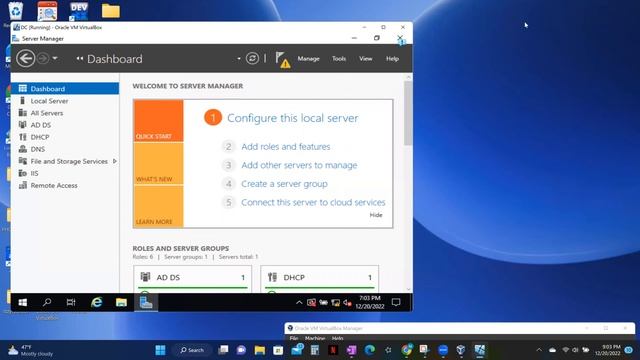Open Microsoft Edge from host taskbar
The height and width of the screenshot is (360, 640).
pos(369,350)
